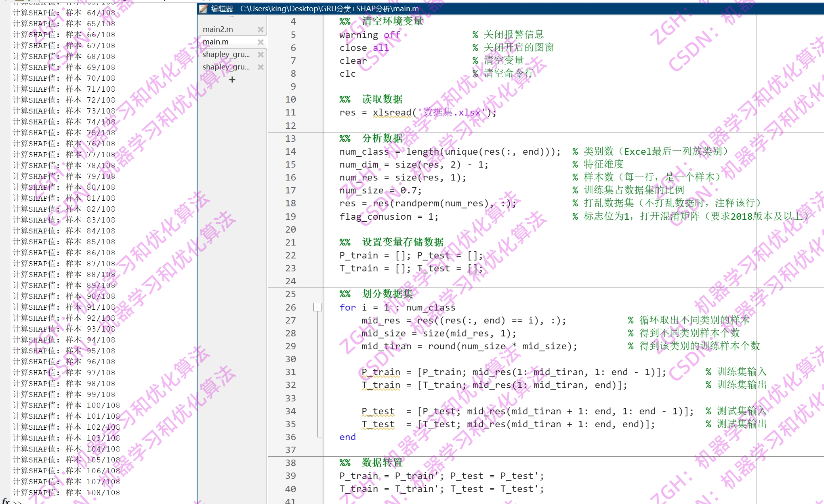
Task: Click the '划分数据集' section header
Action: click(x=387, y=294)
